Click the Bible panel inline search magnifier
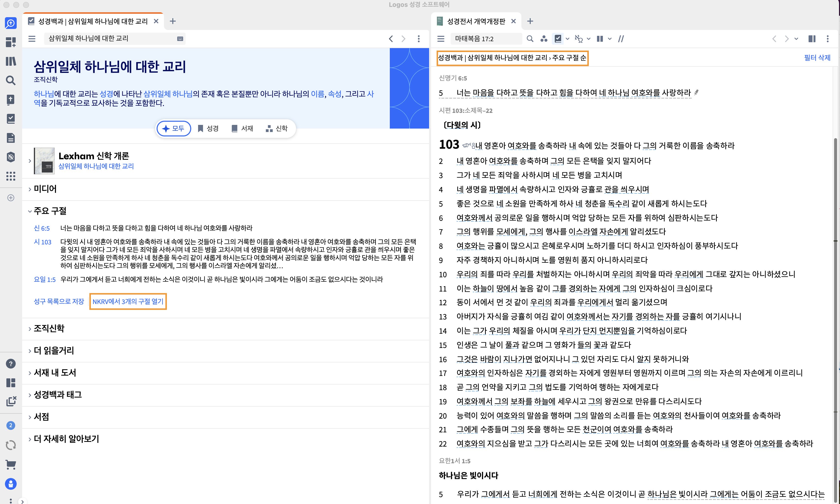Viewport: 840px width, 504px height. point(530,39)
